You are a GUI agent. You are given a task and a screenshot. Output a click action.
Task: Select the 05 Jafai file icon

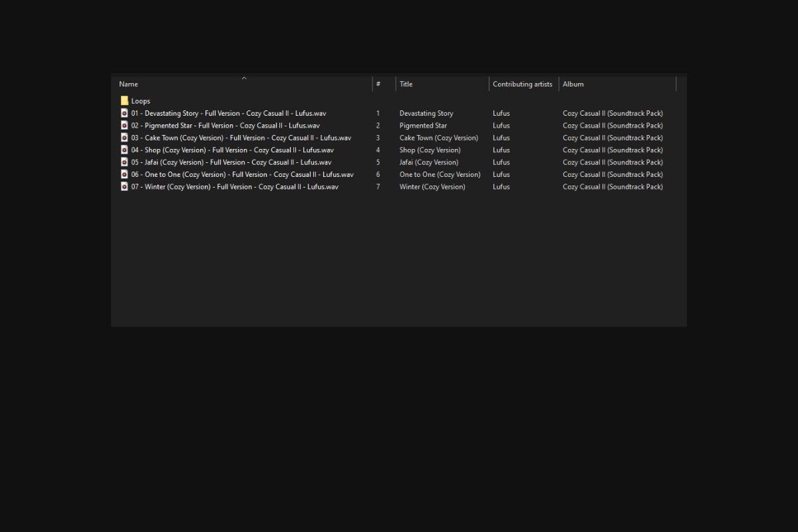(x=124, y=162)
